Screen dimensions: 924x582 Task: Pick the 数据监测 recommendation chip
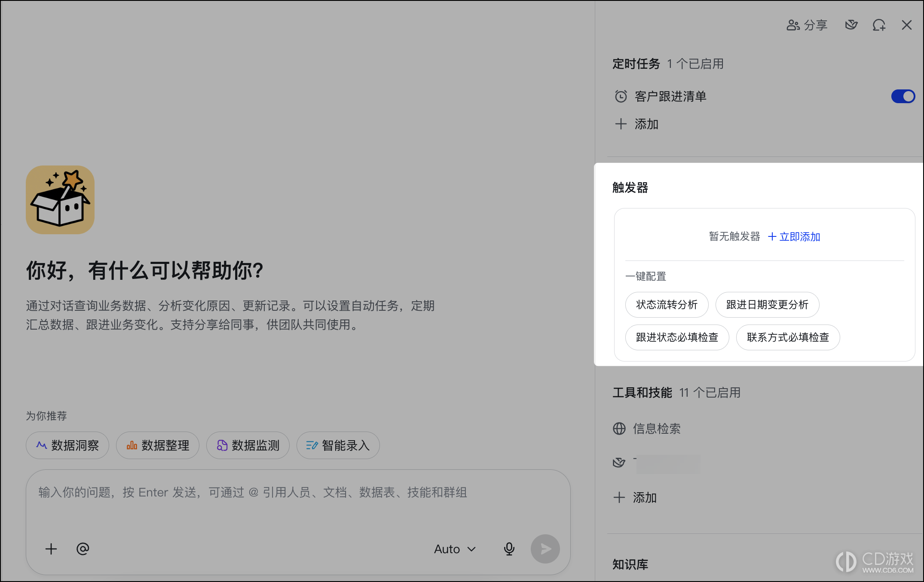tap(248, 445)
